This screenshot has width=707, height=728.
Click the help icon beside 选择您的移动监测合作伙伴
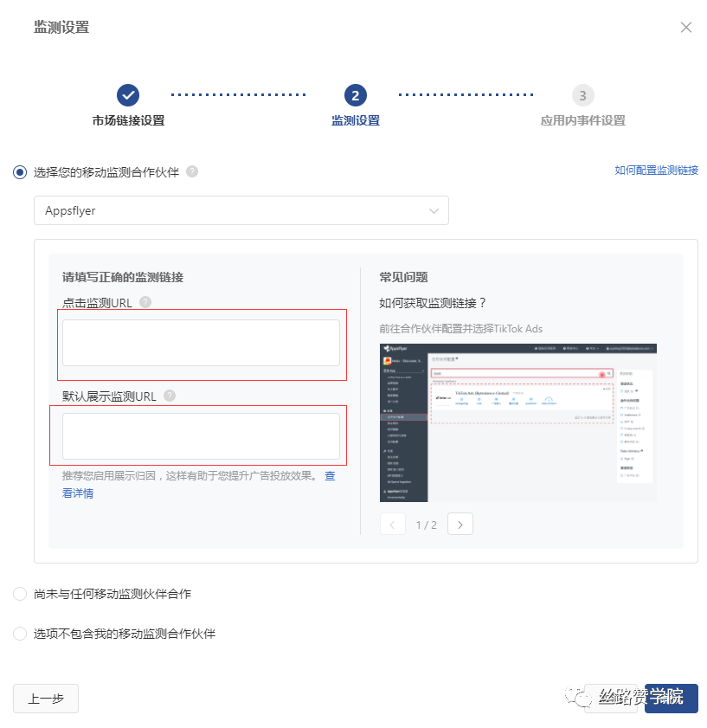[191, 171]
